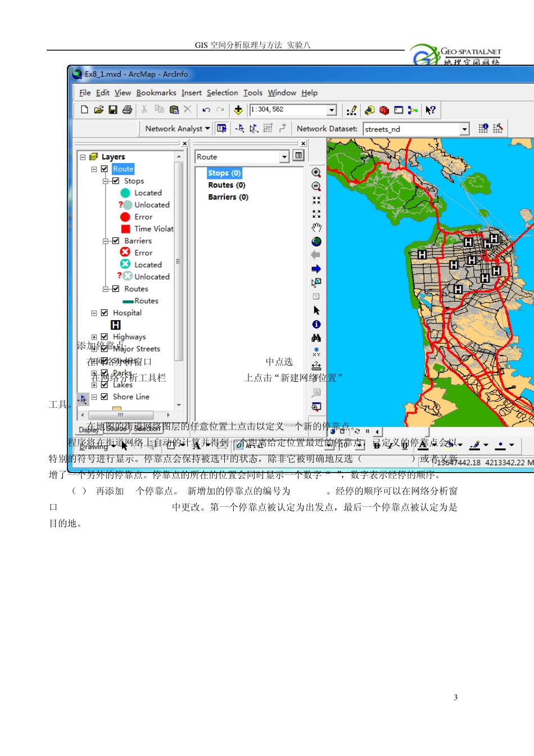The height and width of the screenshot is (756, 534).
Task: Uncheck the Route layer checkbox
Action: 104,169
